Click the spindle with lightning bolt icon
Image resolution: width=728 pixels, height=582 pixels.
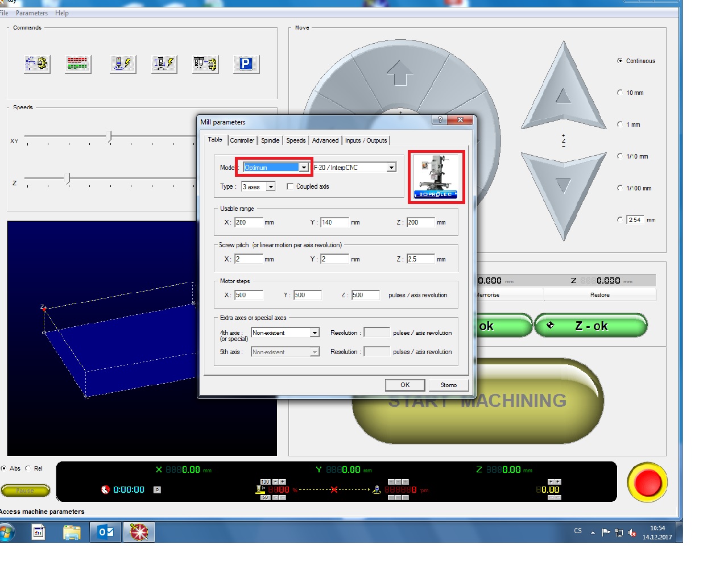coord(122,64)
